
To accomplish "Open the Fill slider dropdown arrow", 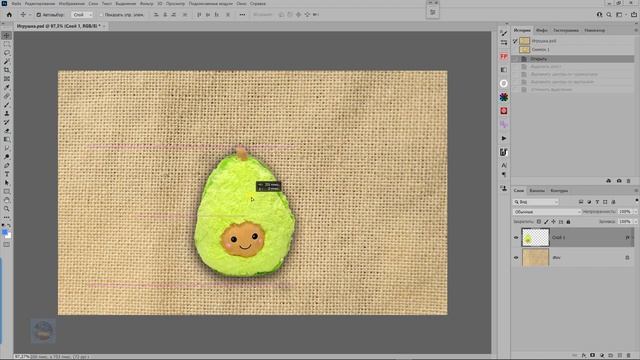I will click(635, 222).
